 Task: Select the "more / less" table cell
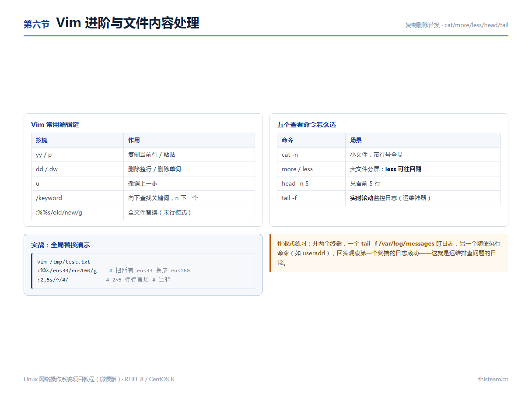coord(311,169)
